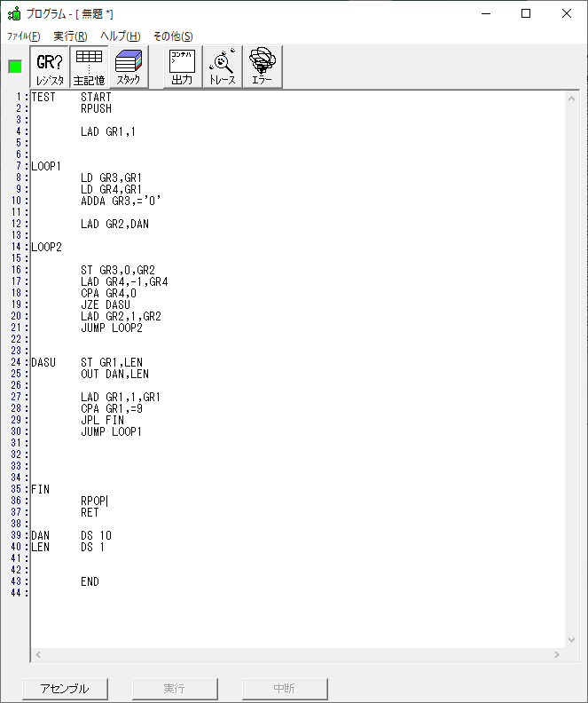Open the スタック stack view
Viewport: 588px width, 703px height.
(x=129, y=67)
